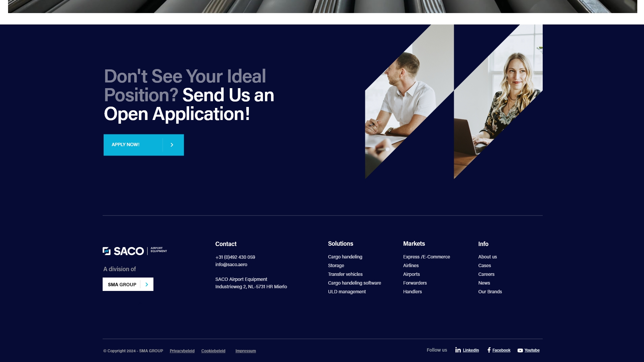644x362 pixels.
Task: Open the Storage link
Action: pyautogui.click(x=336, y=265)
